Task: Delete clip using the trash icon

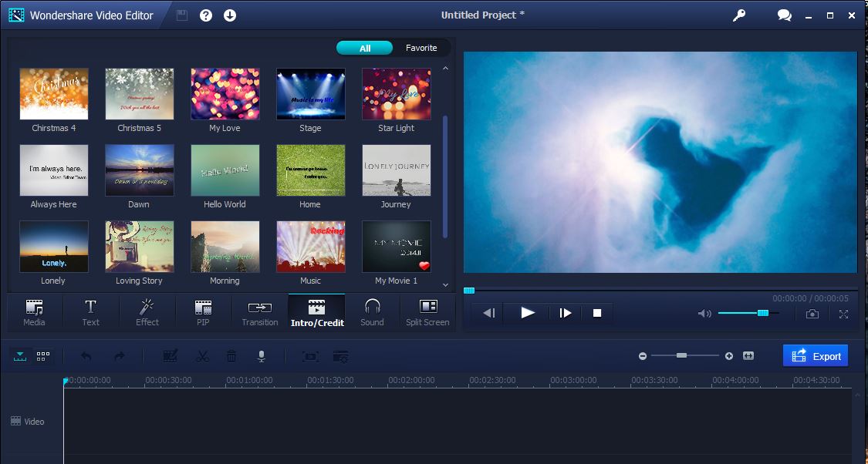Action: pos(231,355)
